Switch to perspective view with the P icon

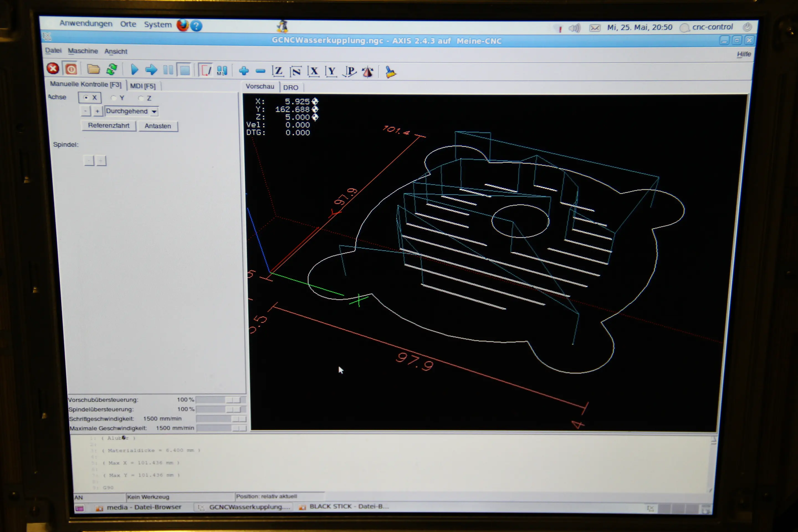pos(349,71)
